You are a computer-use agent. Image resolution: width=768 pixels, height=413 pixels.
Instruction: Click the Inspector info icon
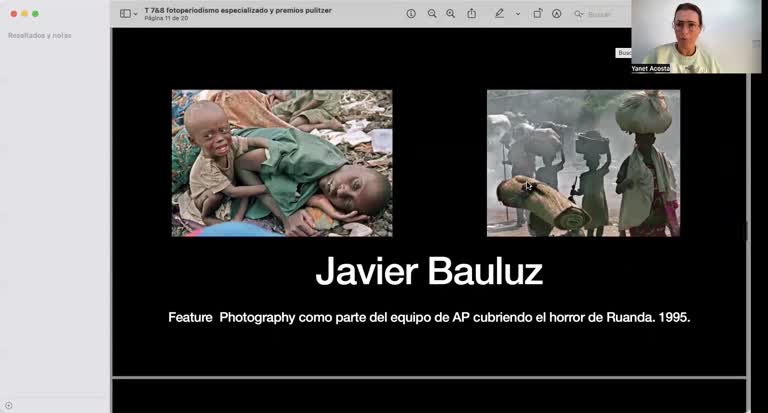411,14
